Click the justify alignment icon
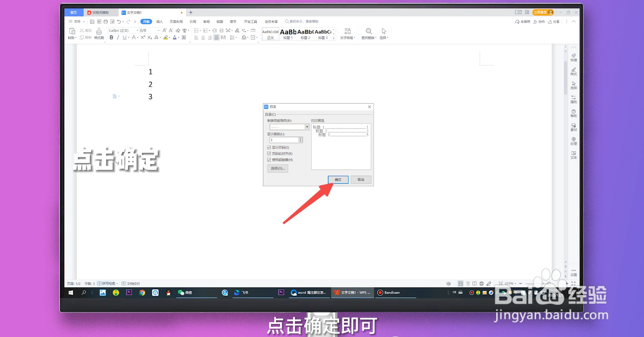The width and height of the screenshot is (644, 337). (217, 37)
